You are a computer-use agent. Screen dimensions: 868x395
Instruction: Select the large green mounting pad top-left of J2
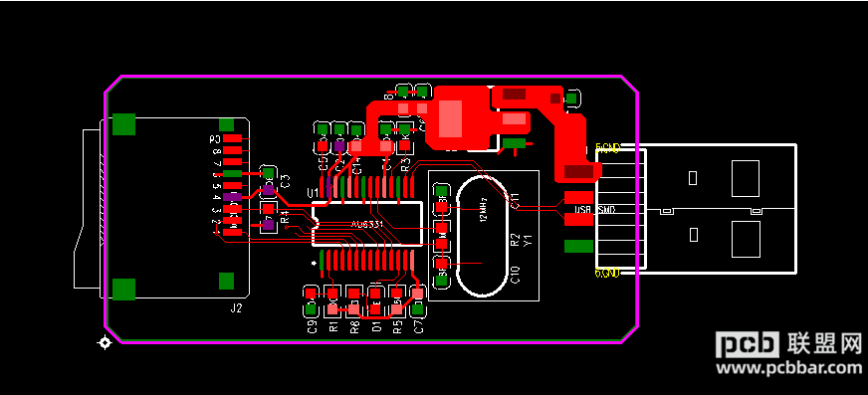124,124
